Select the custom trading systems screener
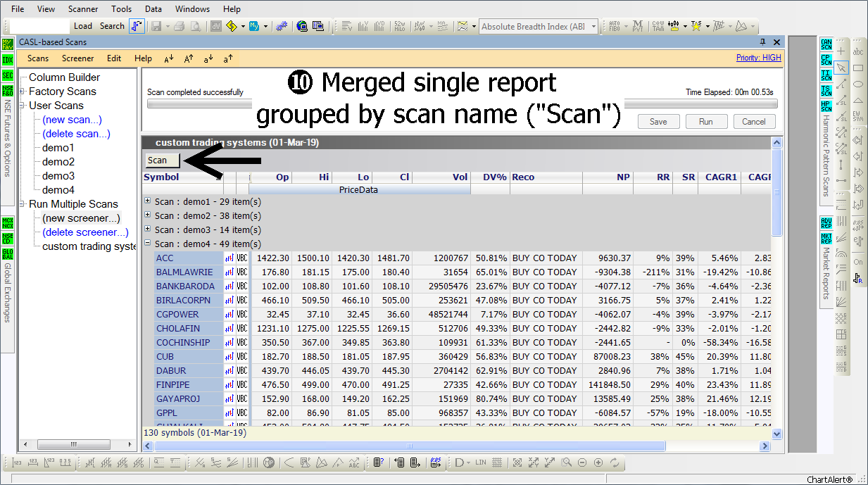 click(89, 246)
